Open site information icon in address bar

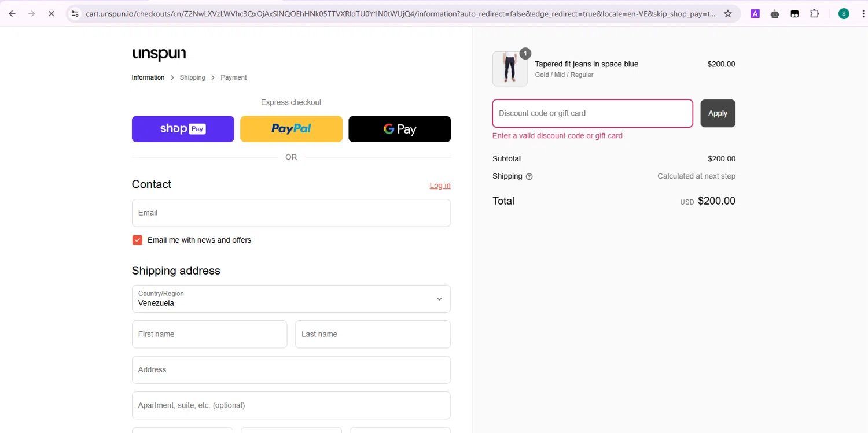(x=75, y=14)
